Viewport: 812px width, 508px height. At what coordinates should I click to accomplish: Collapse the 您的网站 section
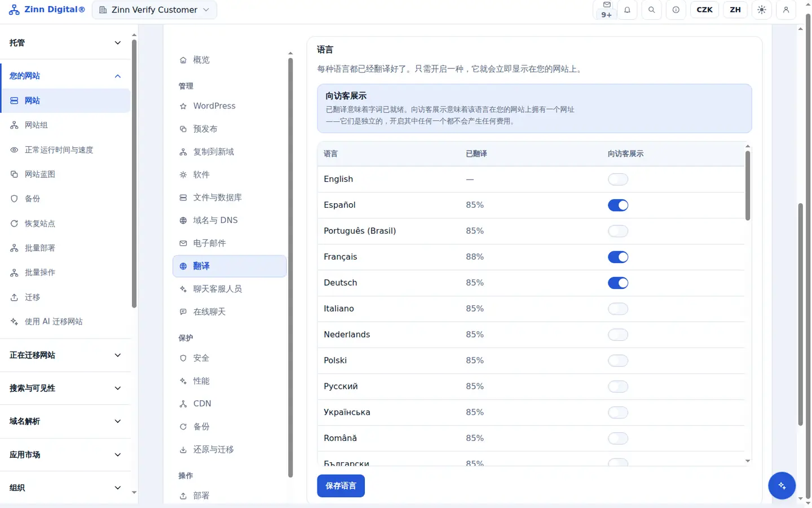(65, 76)
